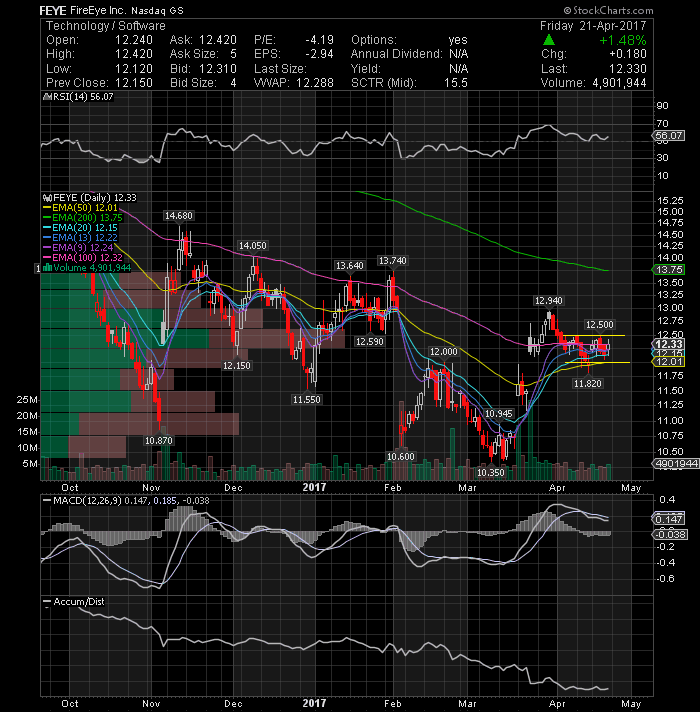
Task: Click the 12.33 last price axis tag
Action: pyautogui.click(x=669, y=344)
